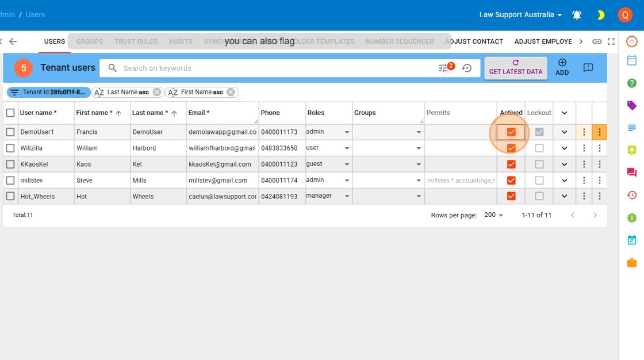Expand row details for Hot_Wheels
Viewport: 644px width, 360px height.
coord(564,197)
